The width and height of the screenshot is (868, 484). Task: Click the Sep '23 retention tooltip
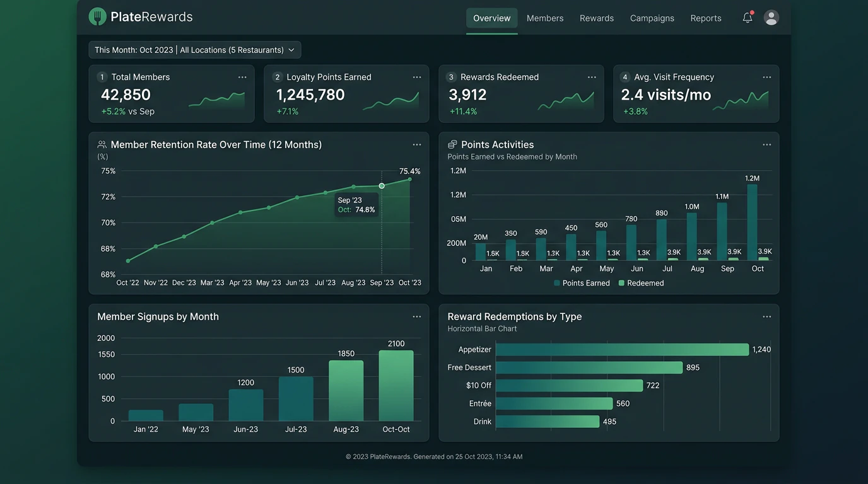pyautogui.click(x=356, y=205)
